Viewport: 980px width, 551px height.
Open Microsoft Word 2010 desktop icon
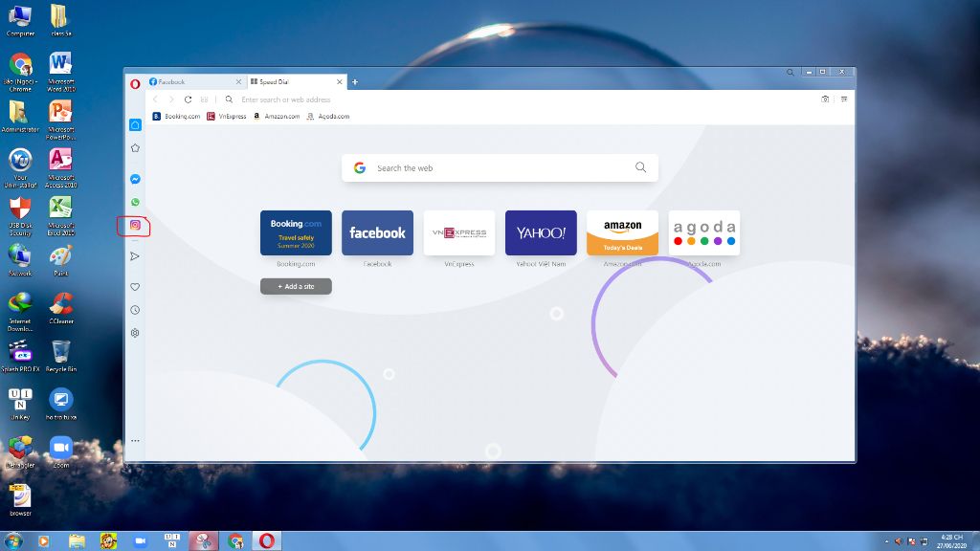pos(60,72)
